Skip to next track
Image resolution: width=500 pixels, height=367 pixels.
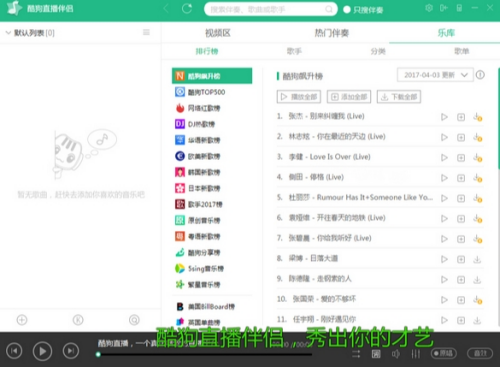click(x=71, y=351)
